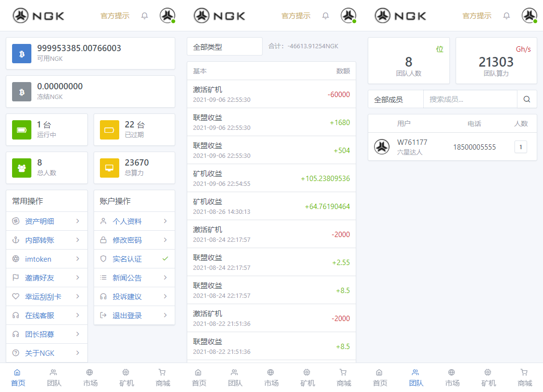This screenshot has height=392, width=543.
Task: Click the 首页 home icon in left bottom bar
Action: coord(17,373)
